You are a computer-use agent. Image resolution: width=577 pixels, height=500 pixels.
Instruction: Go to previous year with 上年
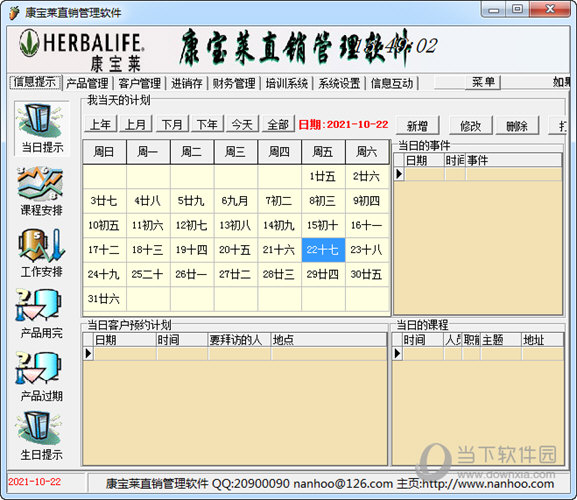pyautogui.click(x=100, y=124)
